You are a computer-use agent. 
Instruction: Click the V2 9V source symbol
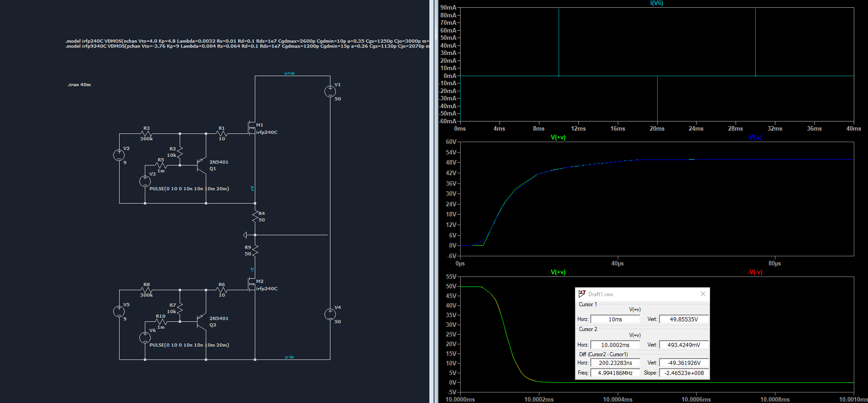(119, 155)
